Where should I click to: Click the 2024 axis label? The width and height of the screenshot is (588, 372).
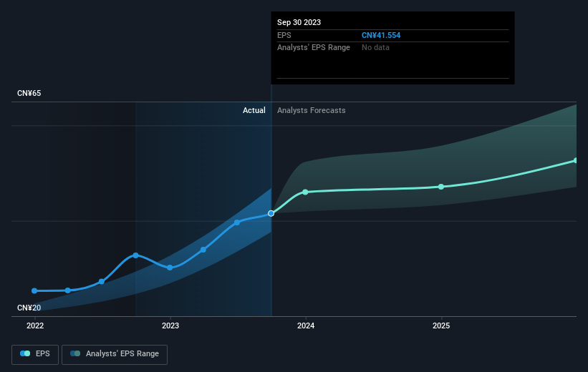pyautogui.click(x=306, y=326)
